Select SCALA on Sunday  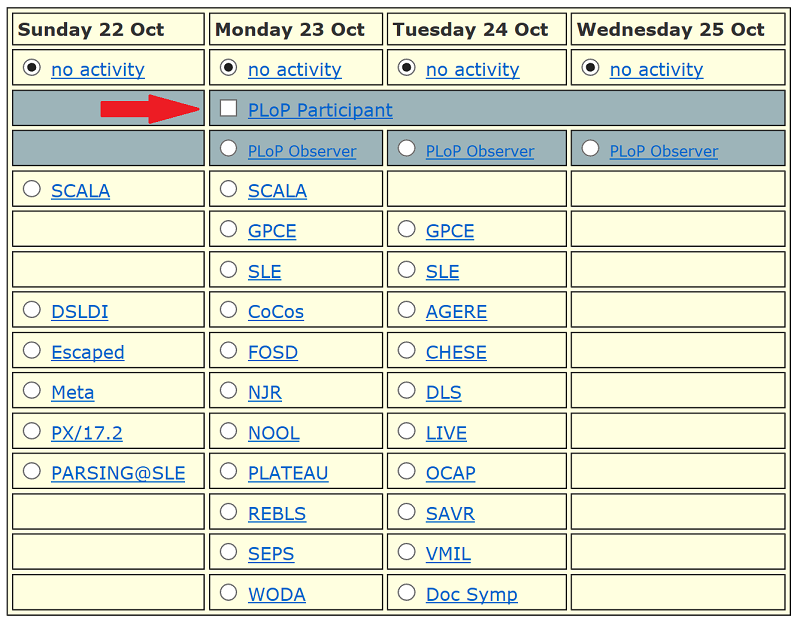[31, 189]
